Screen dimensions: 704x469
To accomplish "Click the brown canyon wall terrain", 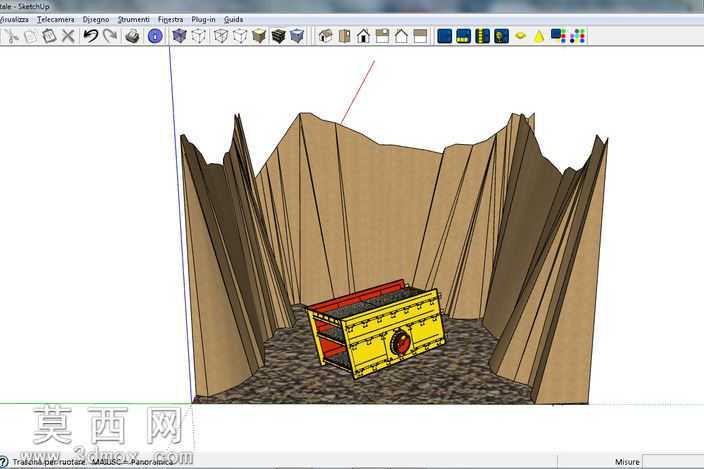I will tap(386, 215).
